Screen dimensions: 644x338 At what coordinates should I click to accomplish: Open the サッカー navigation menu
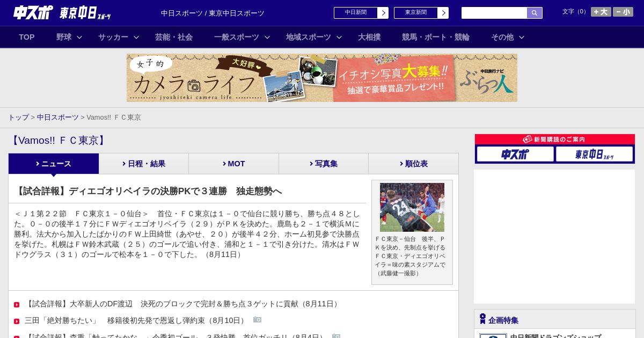pyautogui.click(x=113, y=37)
